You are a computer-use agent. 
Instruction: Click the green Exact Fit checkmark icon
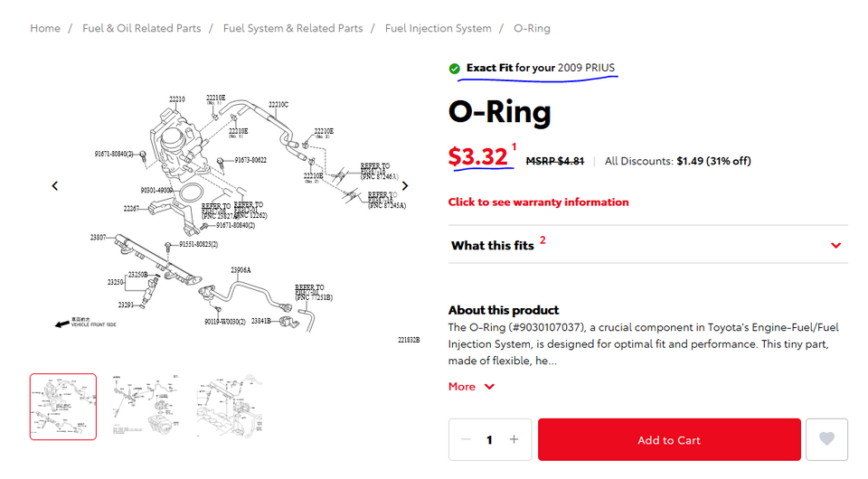pyautogui.click(x=454, y=69)
